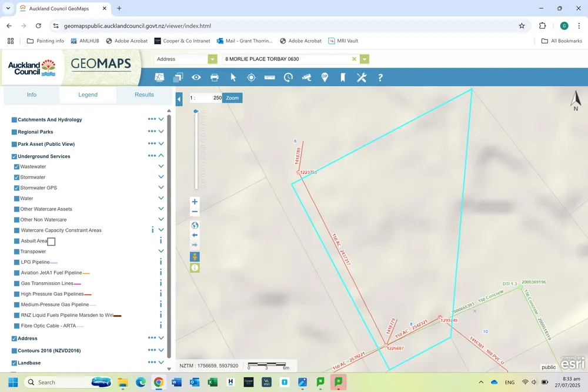The image size is (588, 392).
Task: Switch to the Info tab
Action: [x=32, y=95]
